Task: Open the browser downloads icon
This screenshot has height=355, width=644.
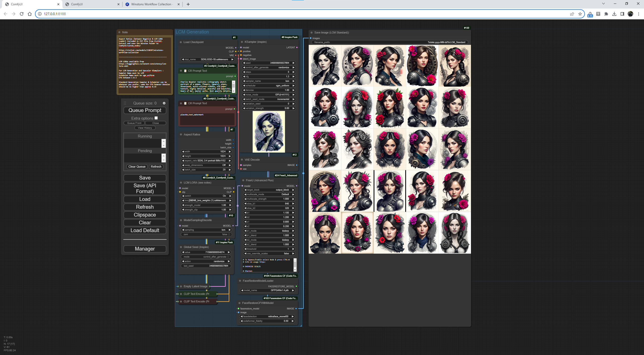Action: [614, 14]
